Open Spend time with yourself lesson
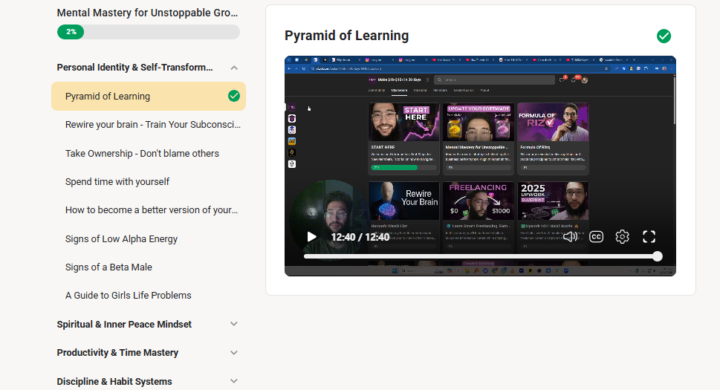Image resolution: width=720 pixels, height=390 pixels. [x=117, y=181]
